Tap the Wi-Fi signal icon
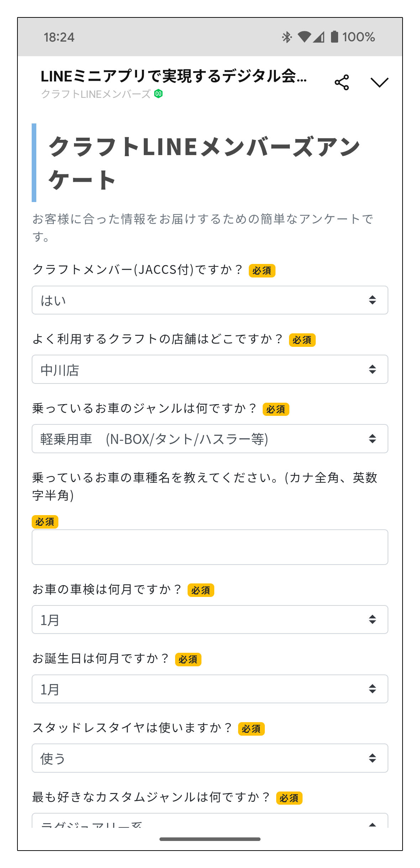 [304, 37]
